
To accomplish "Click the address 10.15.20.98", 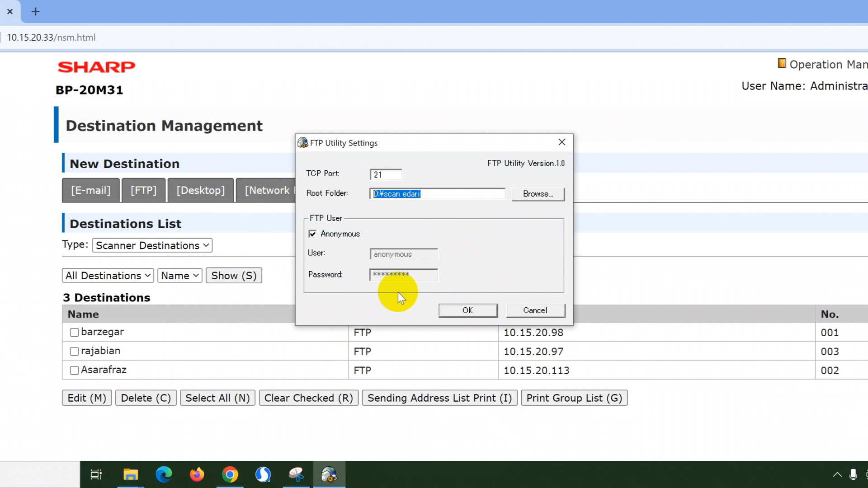I will coord(533,333).
